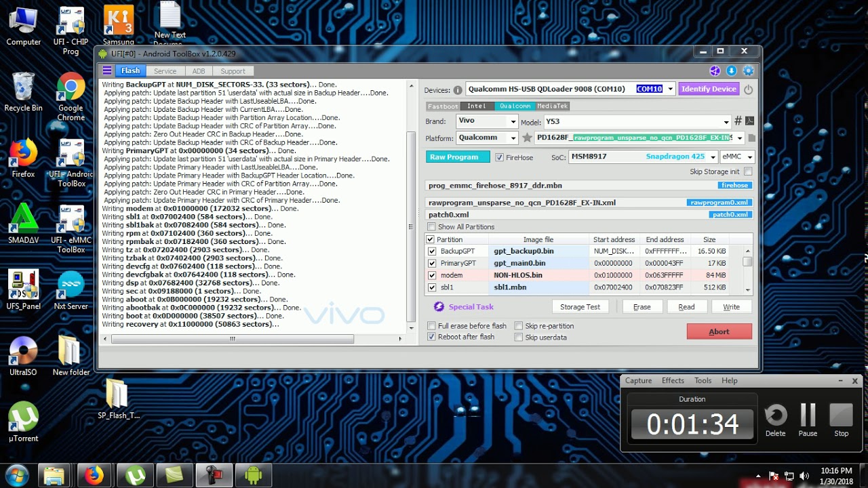Click the power icon beside Identify Device

click(748, 89)
